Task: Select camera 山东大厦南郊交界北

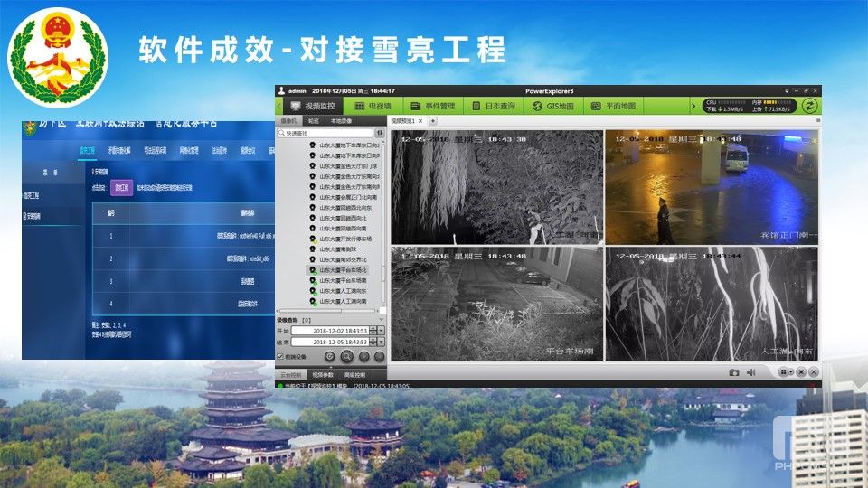Action: pos(344,259)
